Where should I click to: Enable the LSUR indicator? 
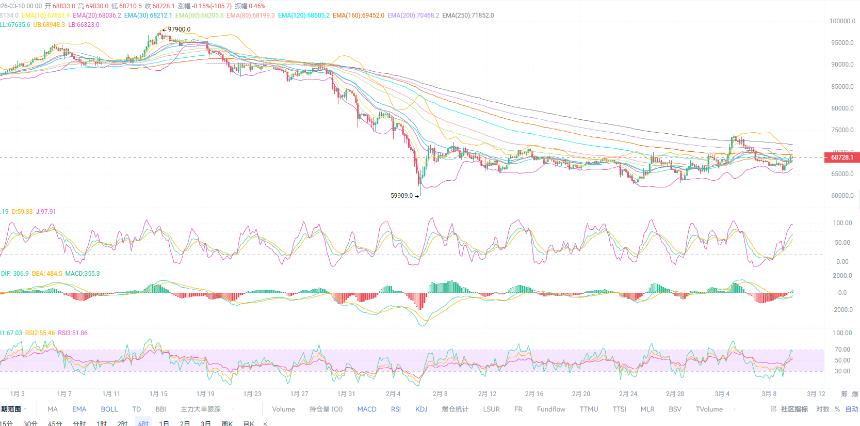491,409
